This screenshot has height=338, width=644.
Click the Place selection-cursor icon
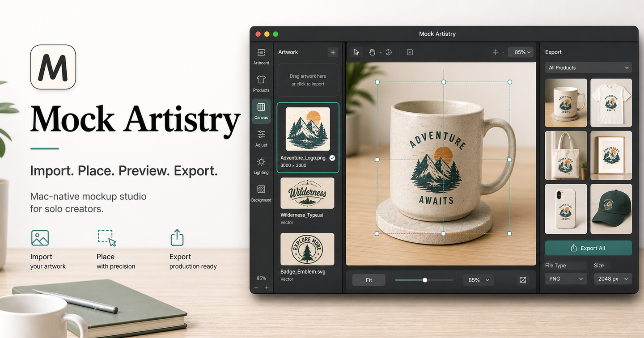[107, 238]
